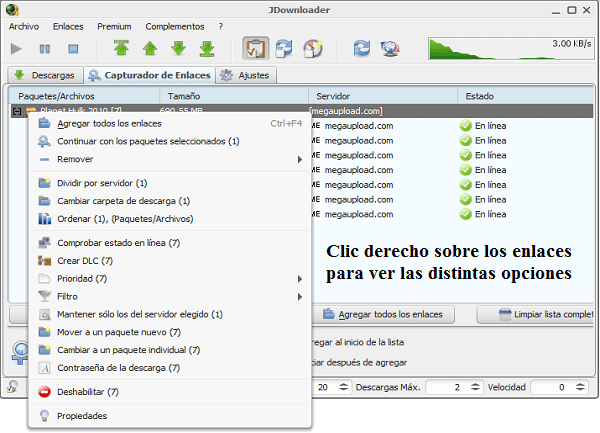
Task: Adjust the stepper arrows beside value 20
Action: [x=344, y=387]
